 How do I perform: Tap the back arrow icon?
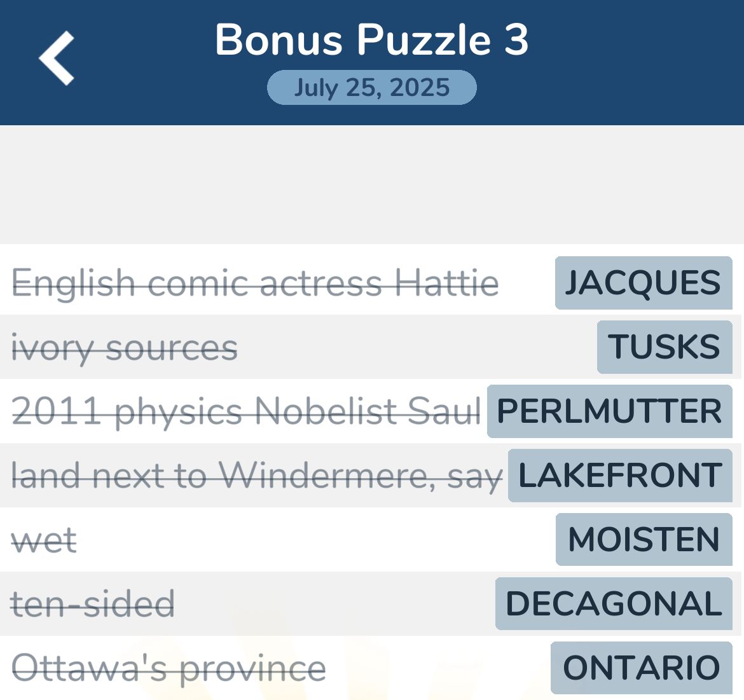(57, 58)
